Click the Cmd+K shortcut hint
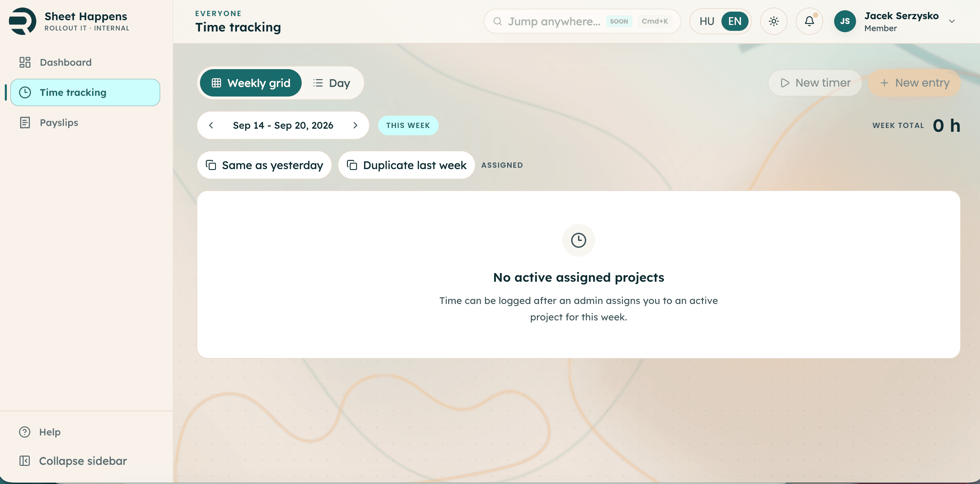The height and width of the screenshot is (484, 980). pos(654,21)
